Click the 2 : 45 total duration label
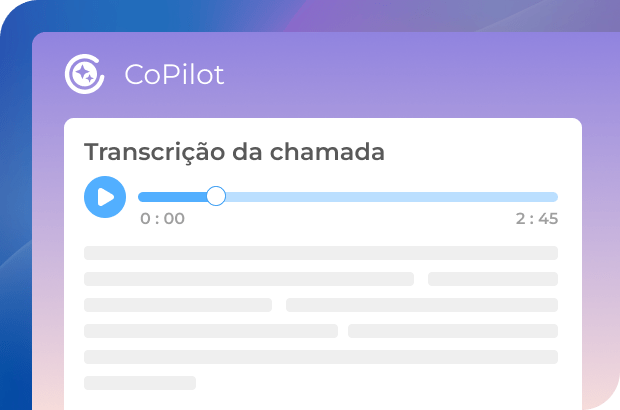Screen dimensions: 620x410 coord(537,219)
